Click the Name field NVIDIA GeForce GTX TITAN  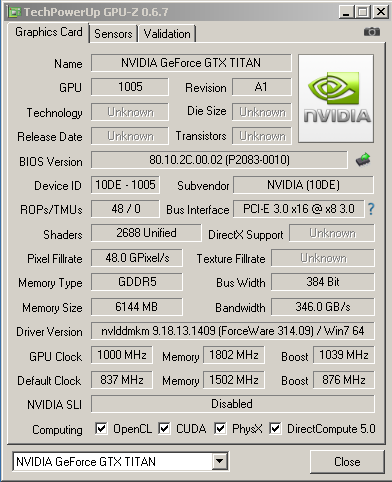tap(191, 63)
